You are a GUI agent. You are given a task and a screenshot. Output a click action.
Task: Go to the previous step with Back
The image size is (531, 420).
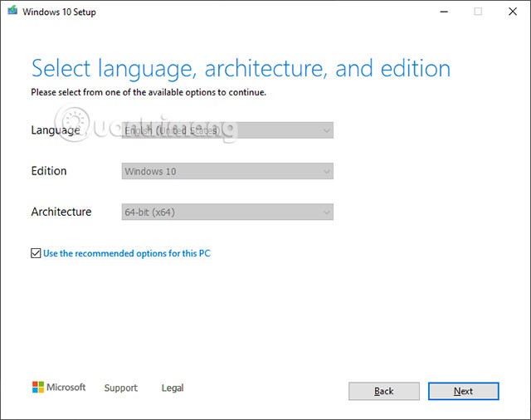point(383,391)
